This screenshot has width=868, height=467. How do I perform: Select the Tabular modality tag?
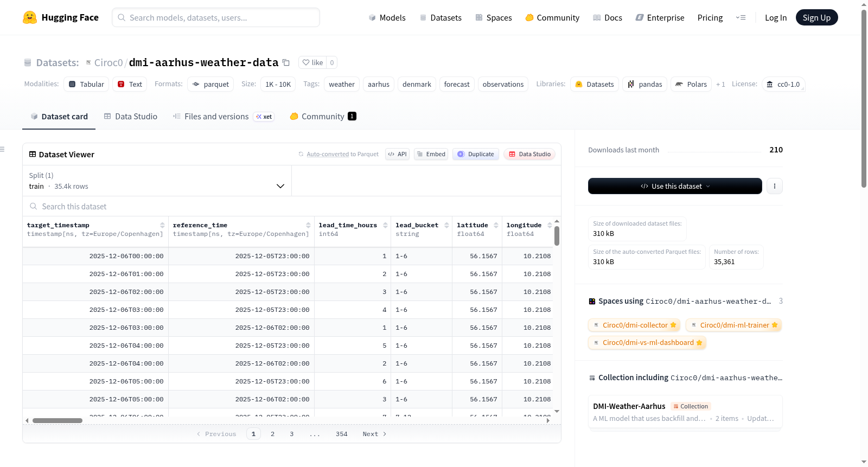(x=86, y=84)
